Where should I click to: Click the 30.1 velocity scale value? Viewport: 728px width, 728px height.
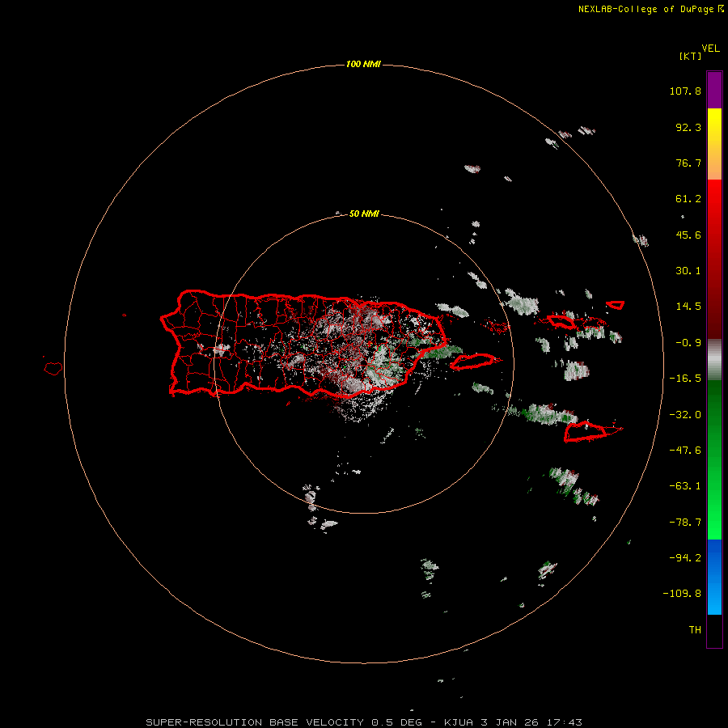coord(688,271)
